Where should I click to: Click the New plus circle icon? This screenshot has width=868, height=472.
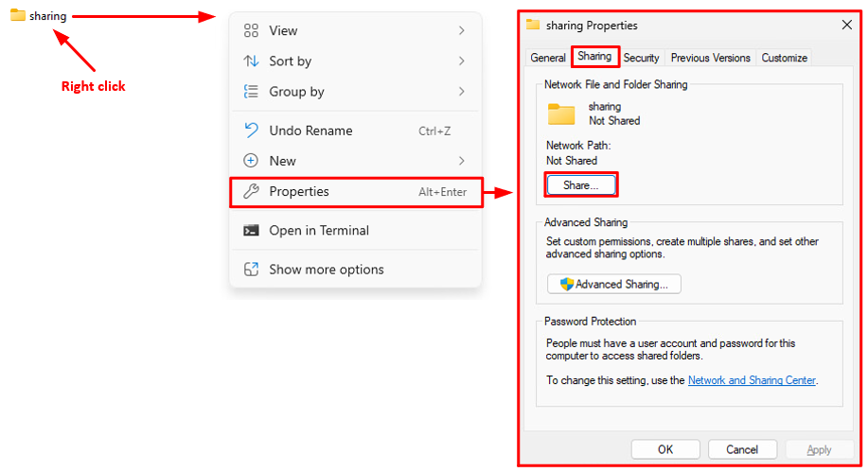pos(251,161)
